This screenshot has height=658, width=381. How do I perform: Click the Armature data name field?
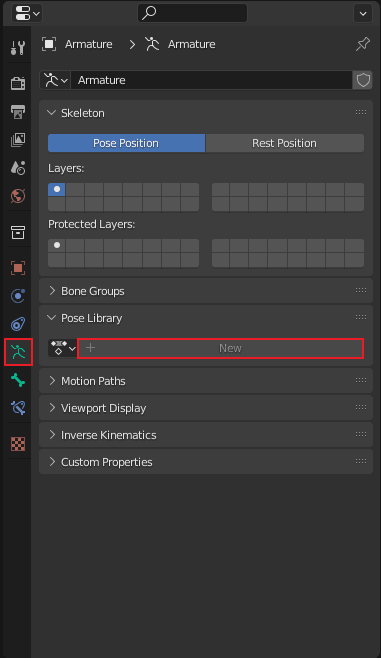click(x=211, y=80)
